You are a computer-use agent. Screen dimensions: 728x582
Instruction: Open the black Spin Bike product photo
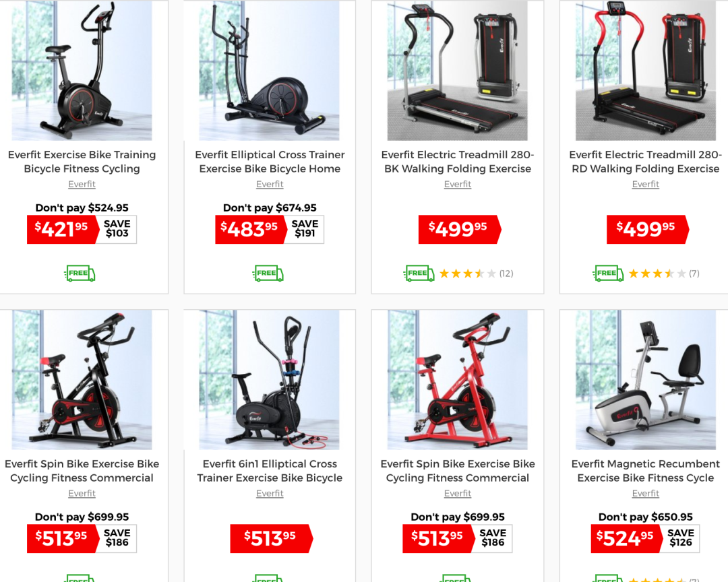pyautogui.click(x=82, y=380)
